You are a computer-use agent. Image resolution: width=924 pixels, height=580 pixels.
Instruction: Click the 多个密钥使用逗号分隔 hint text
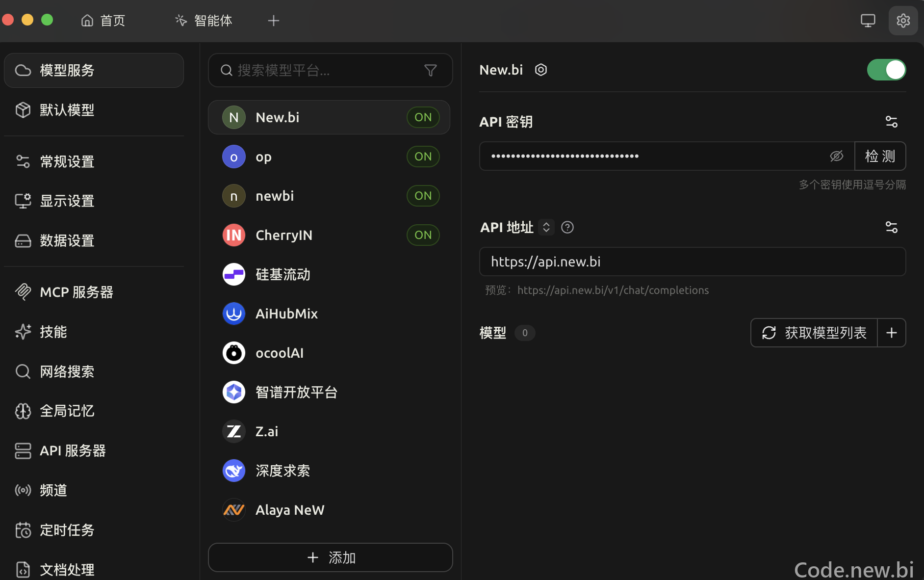pyautogui.click(x=852, y=185)
